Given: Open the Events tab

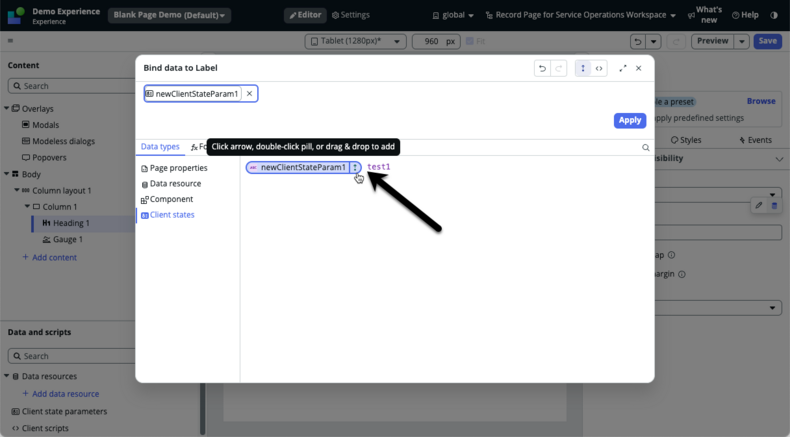Looking at the screenshot, I should [x=755, y=140].
